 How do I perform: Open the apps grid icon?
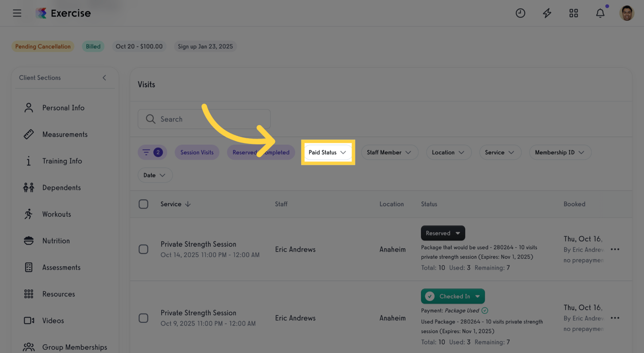pyautogui.click(x=573, y=13)
